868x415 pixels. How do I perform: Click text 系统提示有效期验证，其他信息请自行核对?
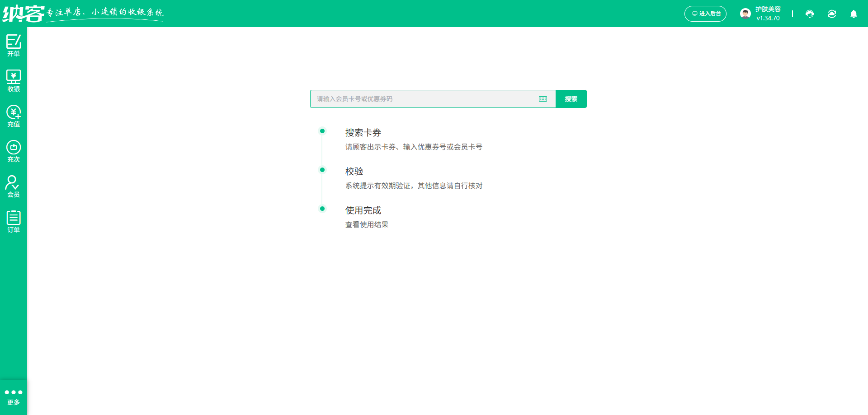click(x=414, y=186)
